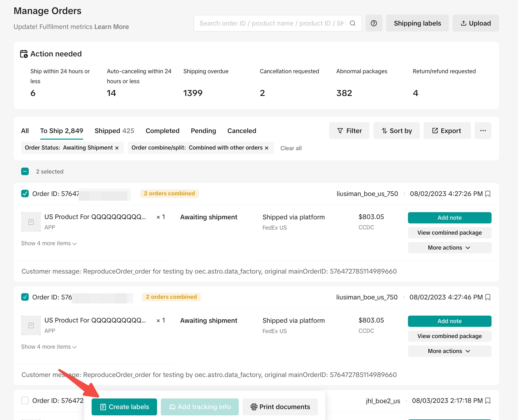Bookmark the first order dated 4:27:26 PM
Screen dimensions: 518x420
(488, 194)
